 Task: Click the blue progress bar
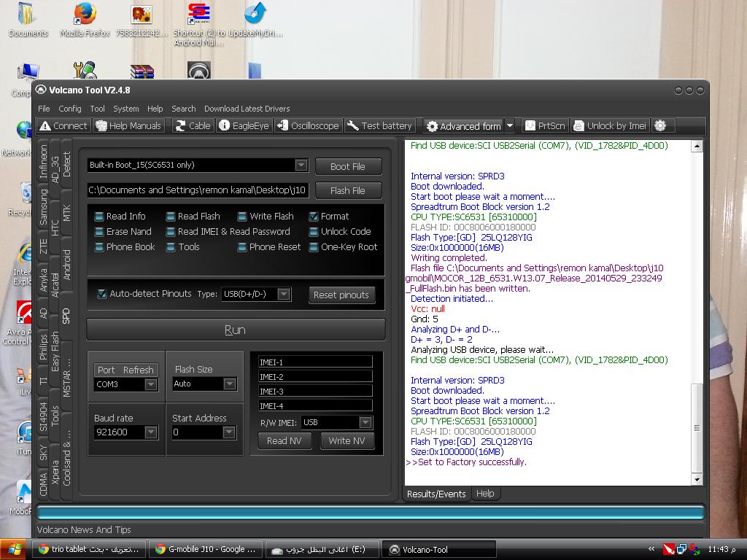(x=370, y=513)
